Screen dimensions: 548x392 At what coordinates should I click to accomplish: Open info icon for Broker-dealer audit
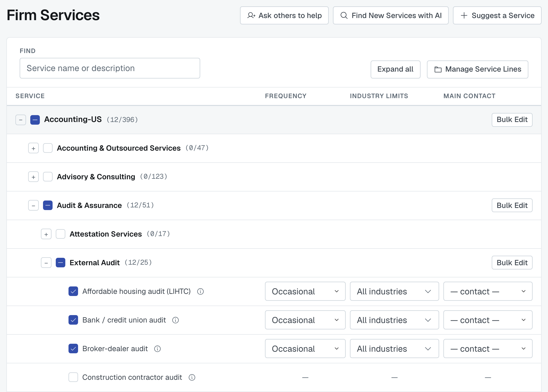(x=157, y=349)
